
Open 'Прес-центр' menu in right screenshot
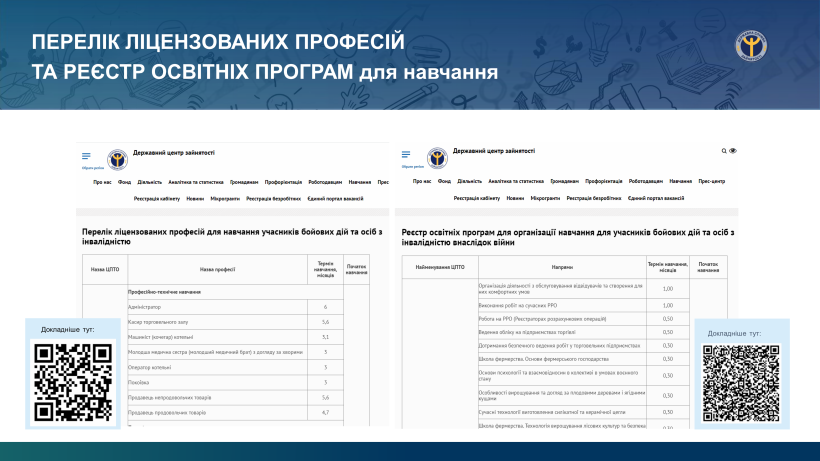click(x=711, y=181)
